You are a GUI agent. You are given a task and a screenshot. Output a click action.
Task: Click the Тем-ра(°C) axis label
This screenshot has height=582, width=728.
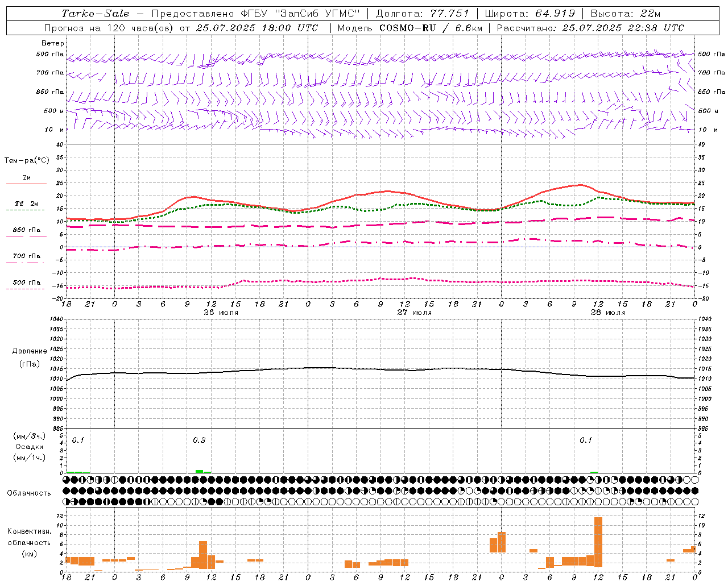pyautogui.click(x=27, y=161)
